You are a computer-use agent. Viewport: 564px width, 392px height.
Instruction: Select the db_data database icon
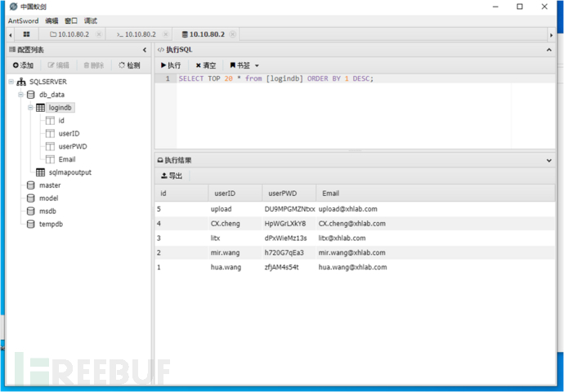31,95
